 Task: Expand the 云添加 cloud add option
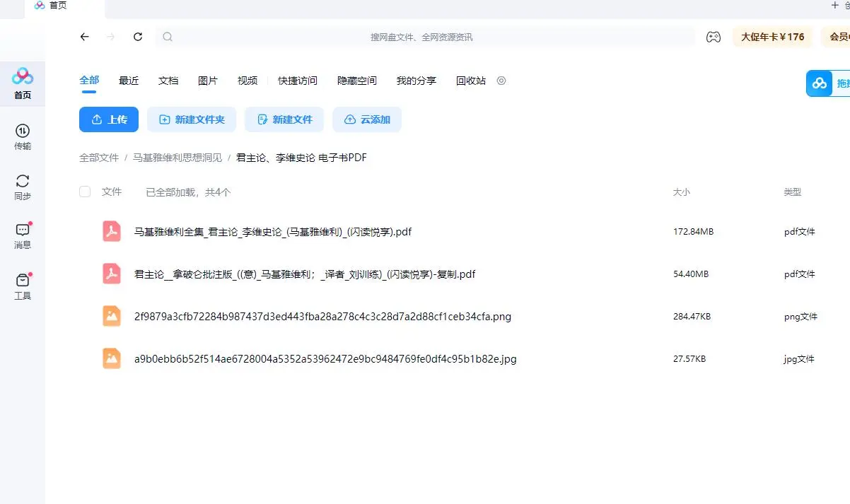tap(367, 119)
